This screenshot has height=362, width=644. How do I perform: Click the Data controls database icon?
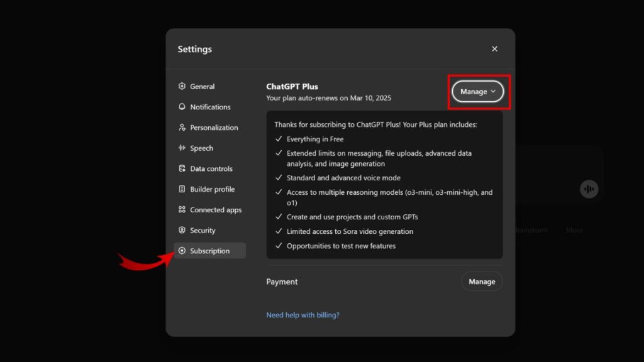coord(182,168)
